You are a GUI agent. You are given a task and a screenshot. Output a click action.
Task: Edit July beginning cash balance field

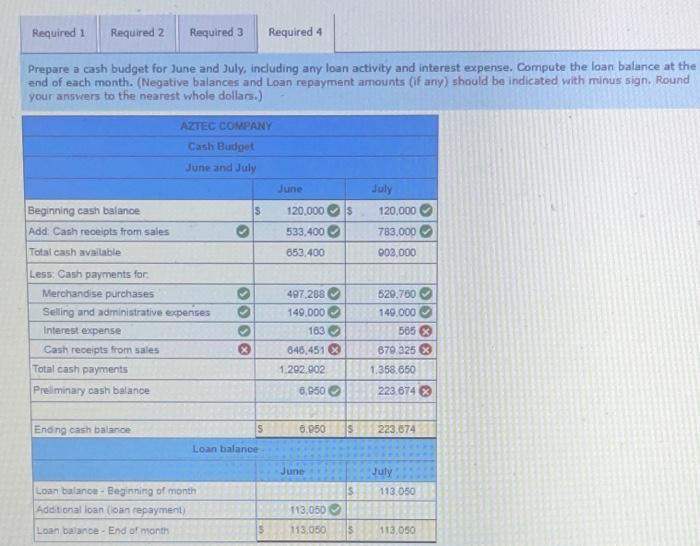391,210
